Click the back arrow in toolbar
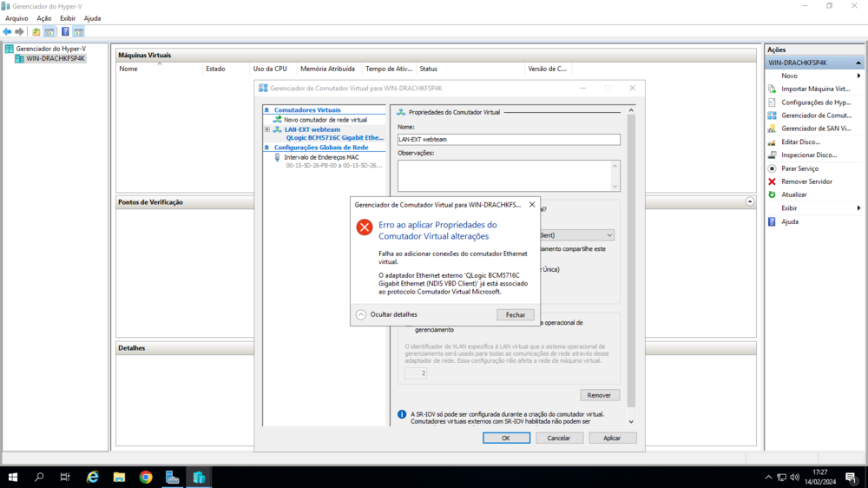868x488 pixels. 8,32
